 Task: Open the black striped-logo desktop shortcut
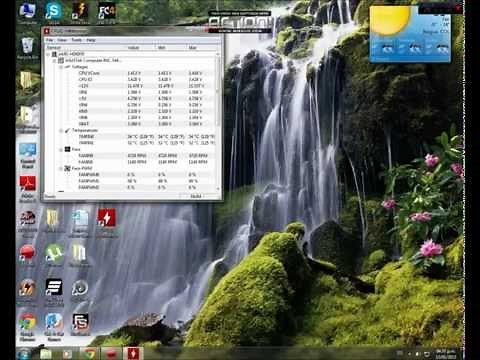(x=54, y=292)
